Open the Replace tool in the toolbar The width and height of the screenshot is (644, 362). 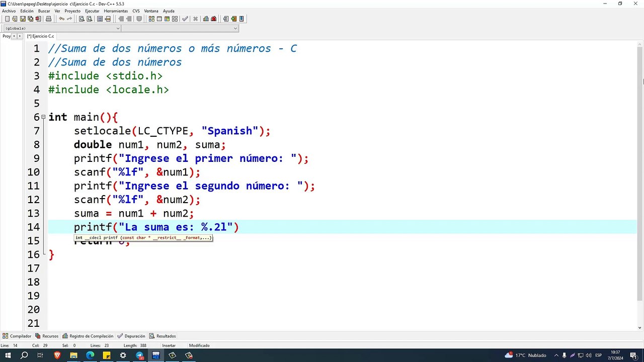tap(90, 19)
